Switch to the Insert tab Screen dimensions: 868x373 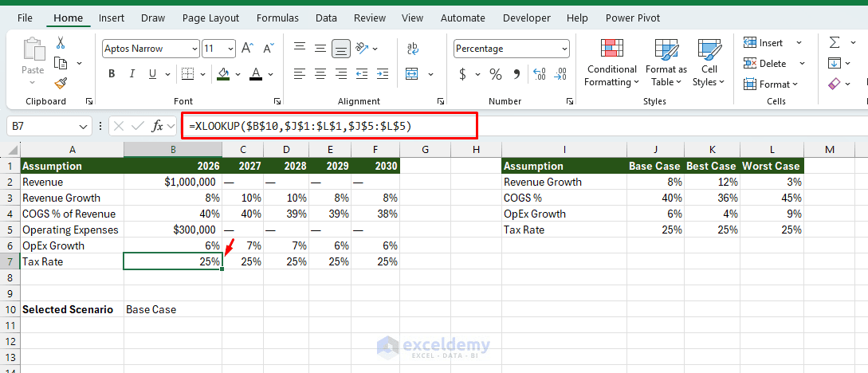coord(112,18)
